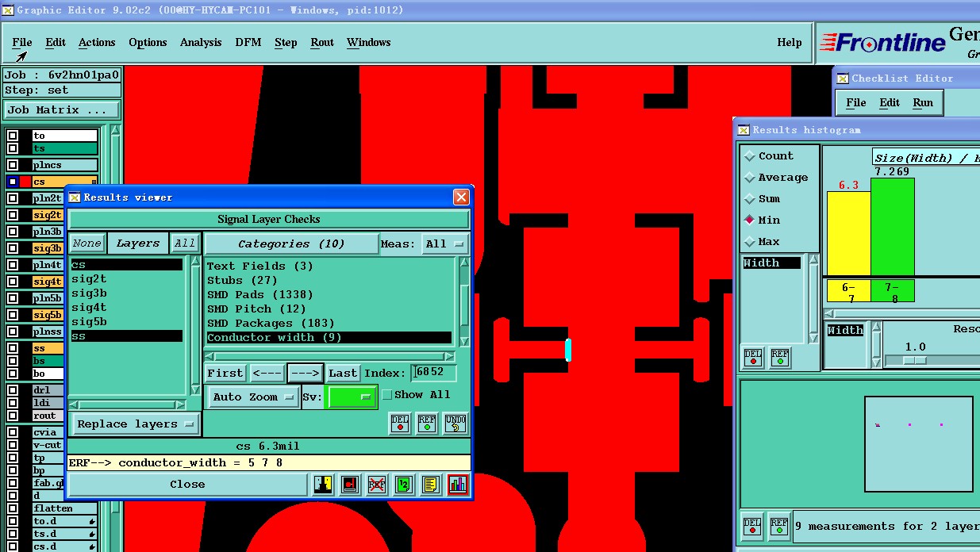Click the black-yellow faces icon beside Close
Viewport: 980px width, 552px height.
coord(323,484)
